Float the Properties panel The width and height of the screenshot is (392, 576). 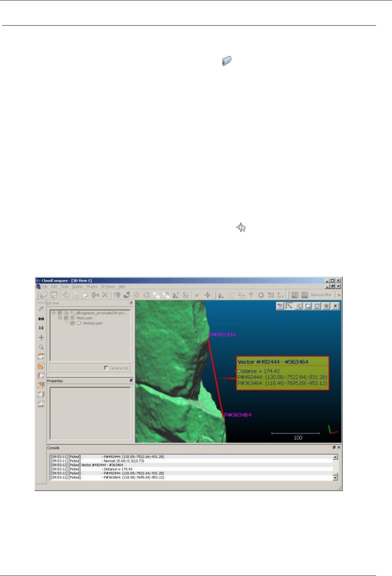pyautogui.click(x=131, y=381)
